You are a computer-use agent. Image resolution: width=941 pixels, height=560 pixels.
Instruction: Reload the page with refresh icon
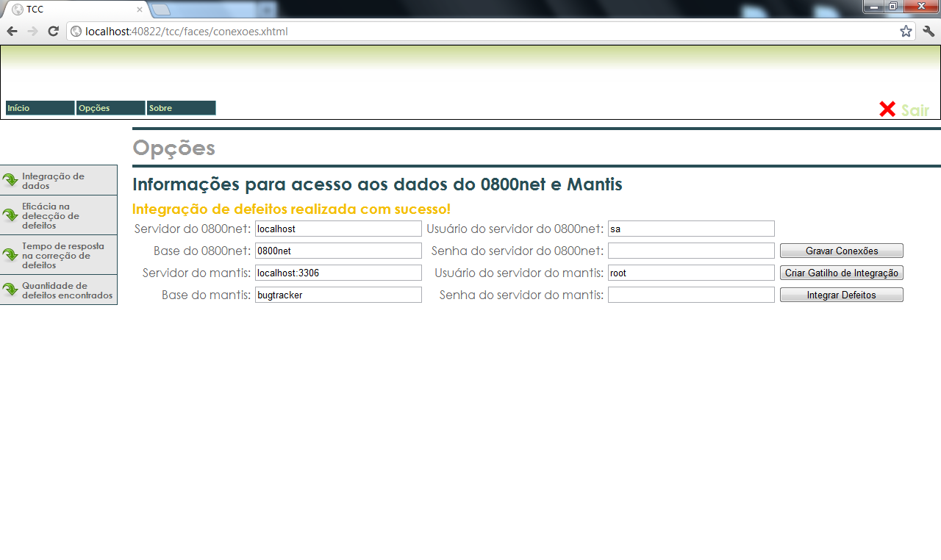coord(53,32)
